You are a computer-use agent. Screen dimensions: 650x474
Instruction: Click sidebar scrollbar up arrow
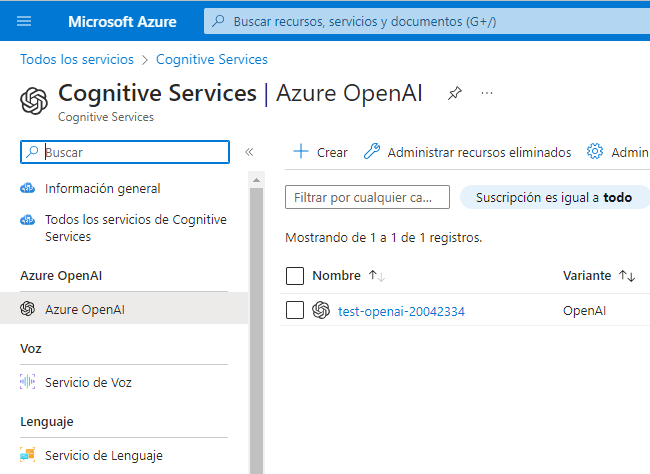(x=256, y=180)
